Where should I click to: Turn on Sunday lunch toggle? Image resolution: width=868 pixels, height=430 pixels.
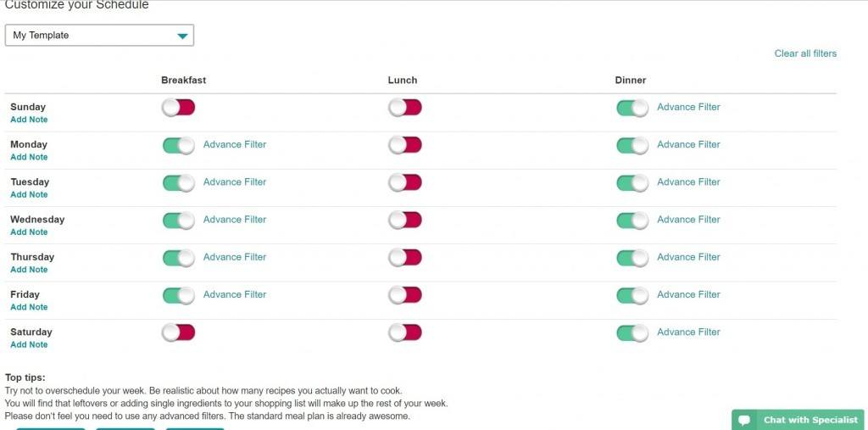point(404,108)
